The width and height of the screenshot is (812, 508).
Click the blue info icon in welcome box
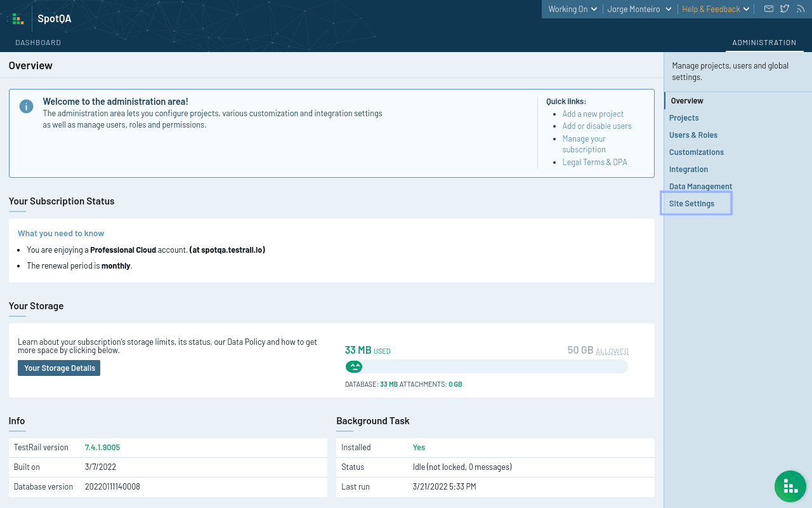(x=26, y=106)
